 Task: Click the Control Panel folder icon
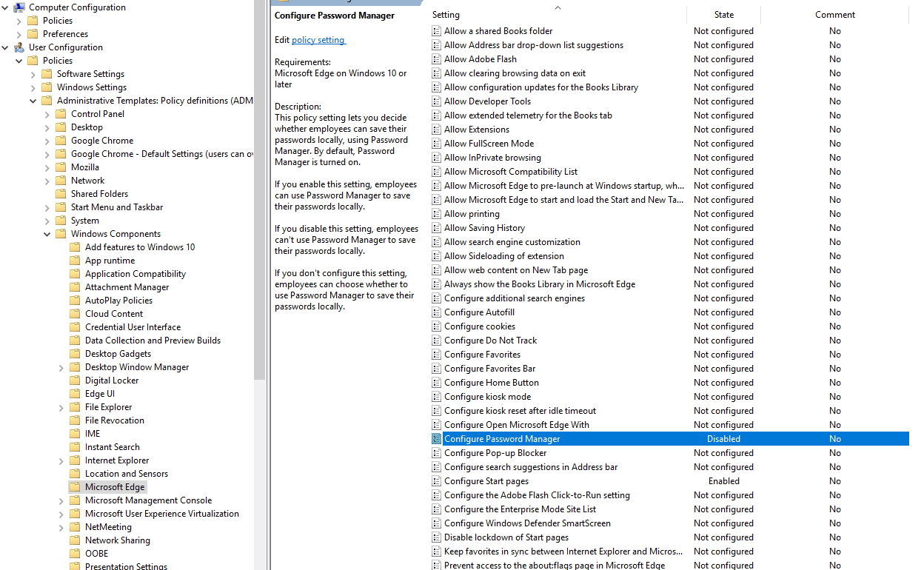click(x=61, y=114)
